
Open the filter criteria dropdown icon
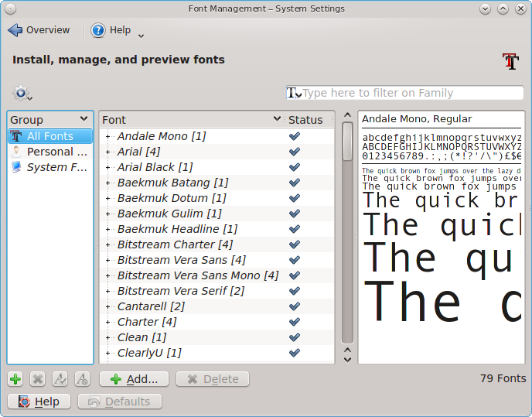tap(294, 93)
